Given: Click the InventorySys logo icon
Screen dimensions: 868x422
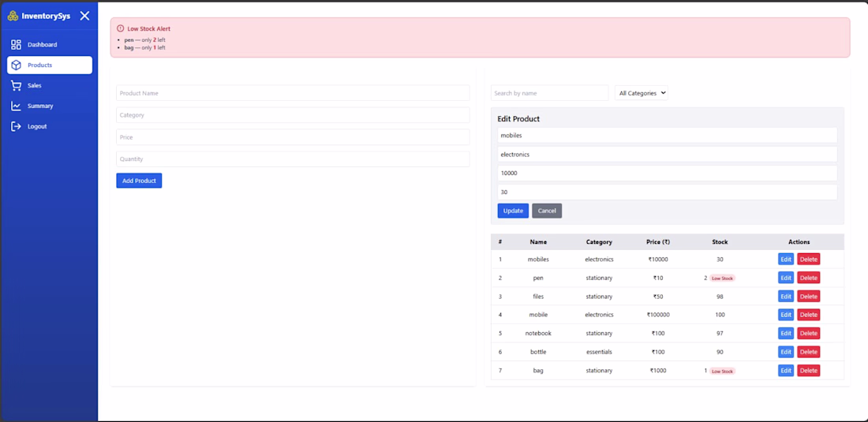Looking at the screenshot, I should tap(13, 16).
